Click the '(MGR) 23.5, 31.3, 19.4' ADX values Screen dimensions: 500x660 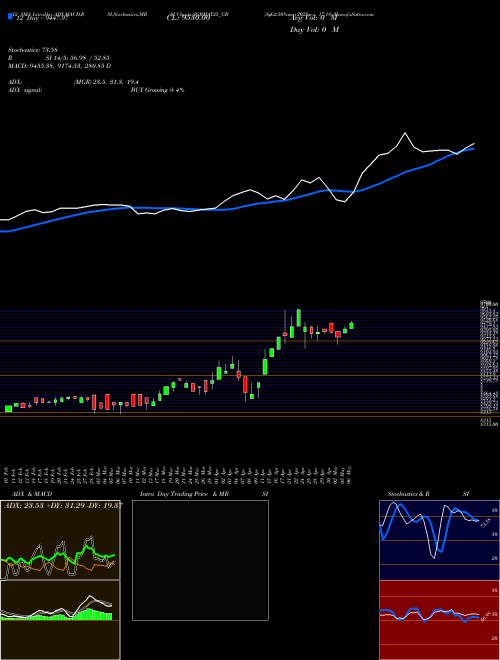tap(106, 82)
